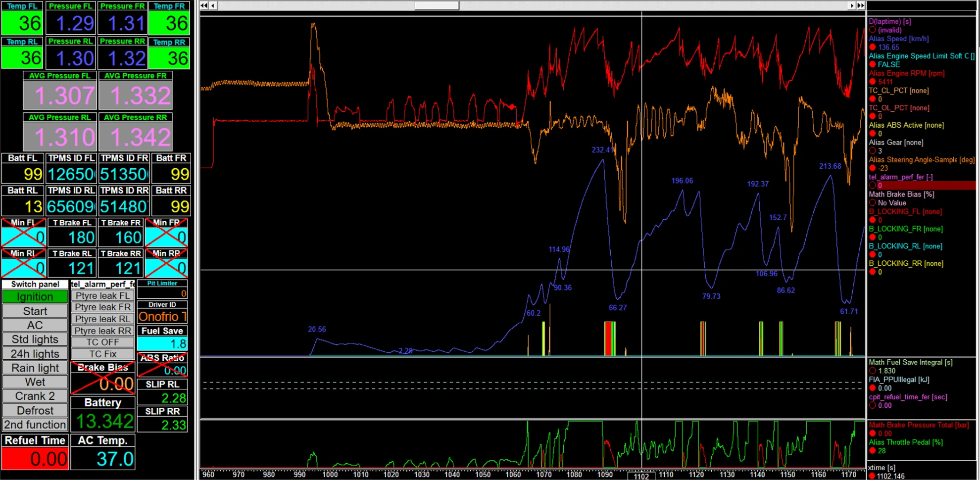Step chart left with single-left arrow
The image size is (980, 481).
pyautogui.click(x=212, y=5)
